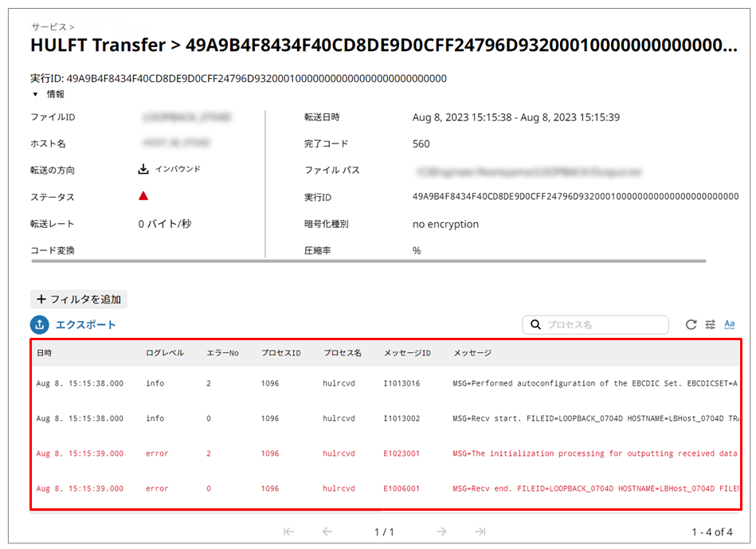Click the magnifier icon in search box
This screenshot has height=549, width=756.
tap(535, 325)
